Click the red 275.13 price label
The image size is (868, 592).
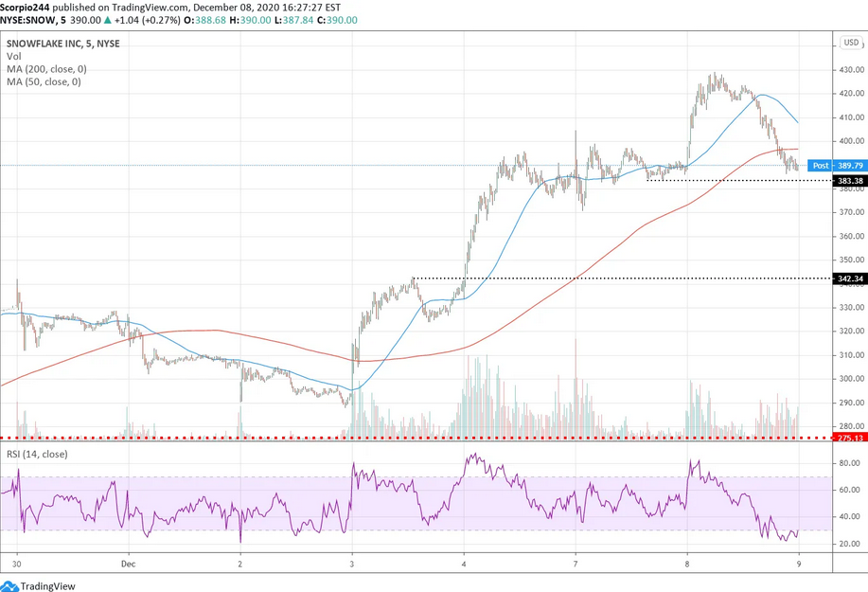[x=850, y=438]
